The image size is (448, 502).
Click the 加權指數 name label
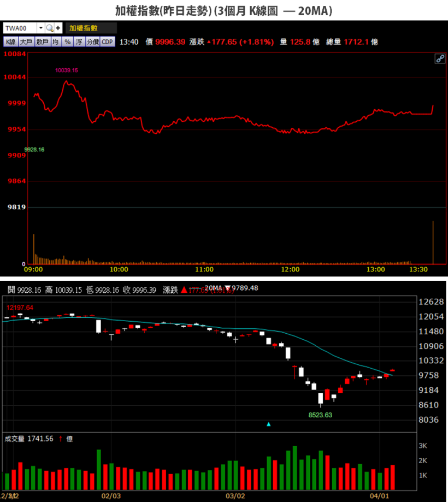click(x=83, y=28)
